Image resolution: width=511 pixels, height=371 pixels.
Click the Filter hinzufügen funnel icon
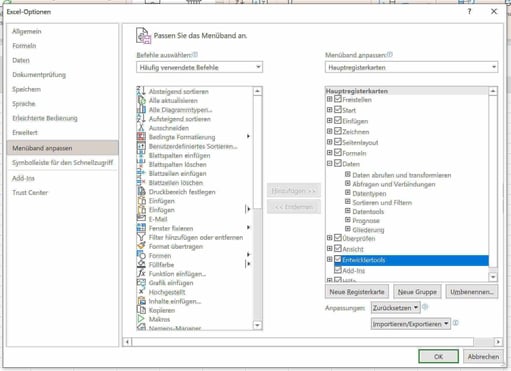click(141, 237)
